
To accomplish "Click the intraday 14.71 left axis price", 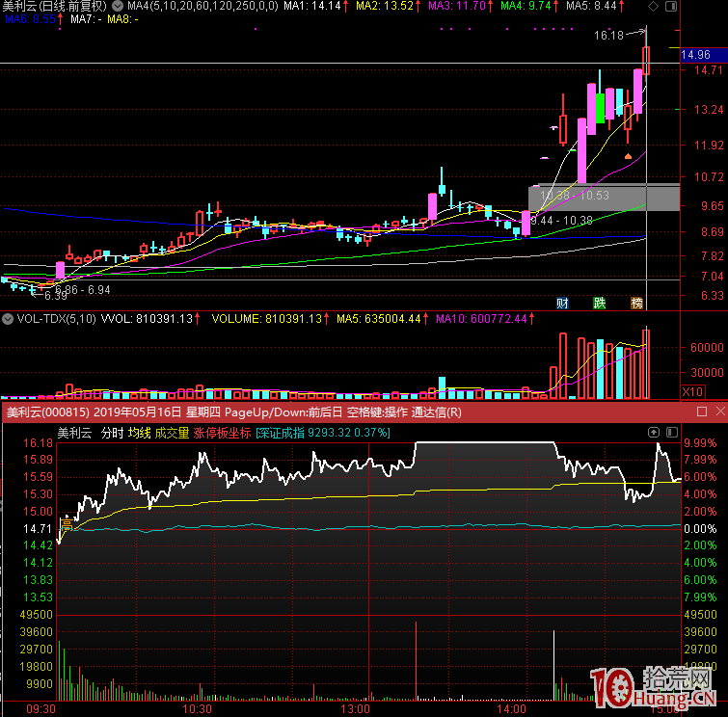I will pos(38,529).
